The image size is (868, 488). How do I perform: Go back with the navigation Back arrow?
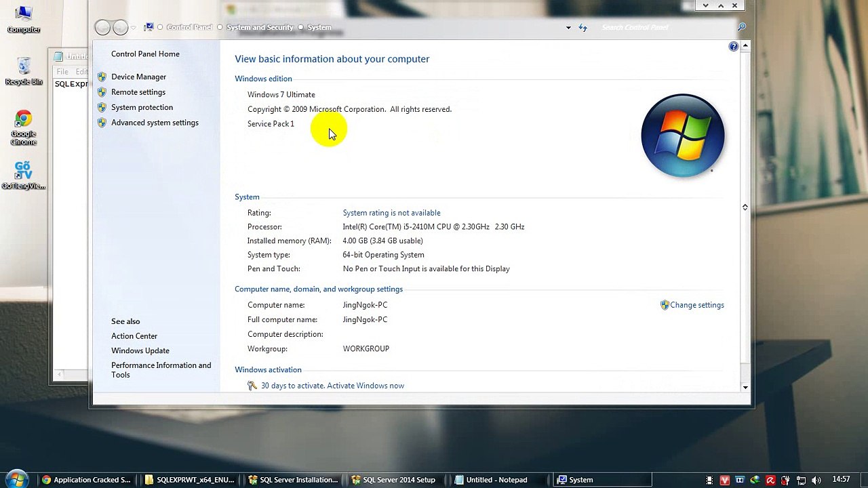103,27
